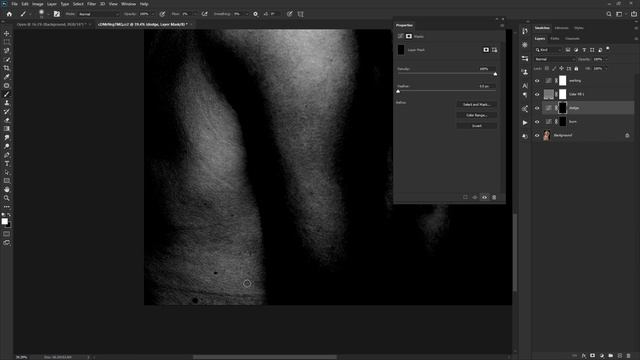The width and height of the screenshot is (640, 360).
Task: Select the dodge layer mask thumbnail
Action: [x=562, y=108]
